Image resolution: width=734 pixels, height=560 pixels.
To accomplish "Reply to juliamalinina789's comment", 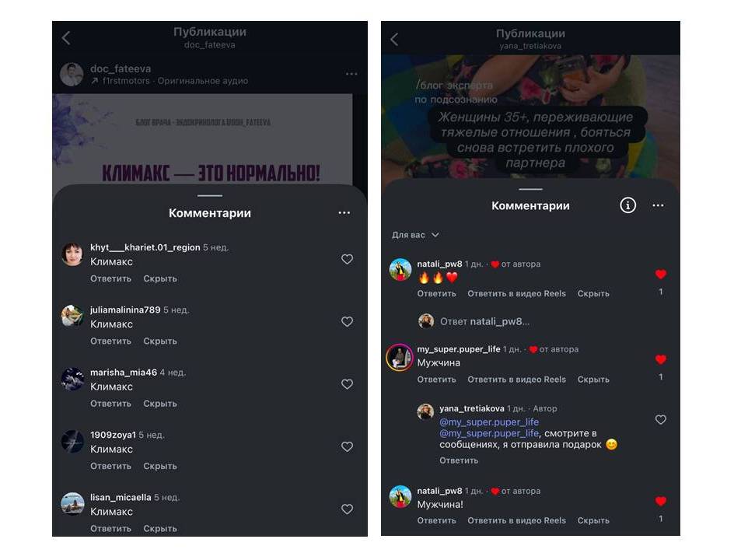I will tap(110, 341).
